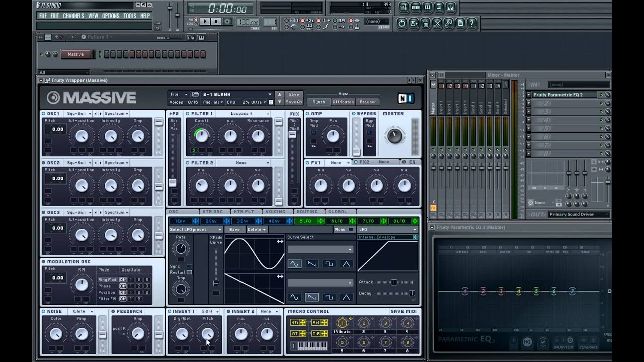Click the KTr macro source handle

pyautogui.click(x=303, y=322)
